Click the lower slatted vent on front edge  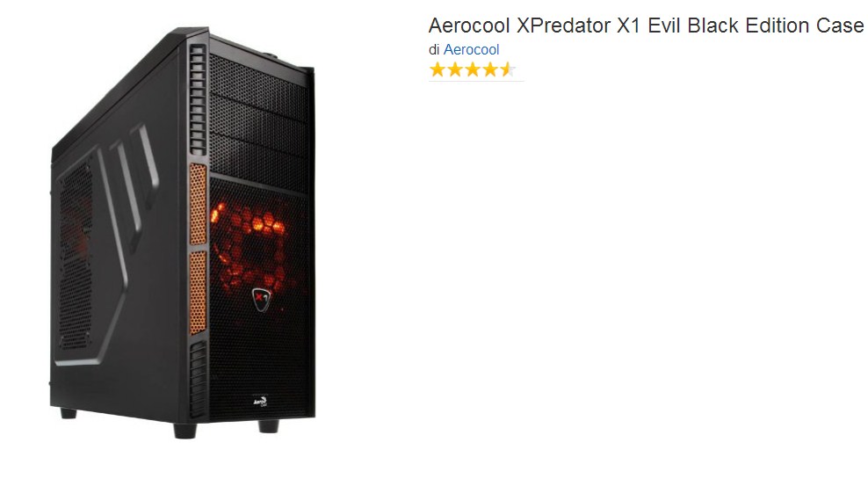[x=198, y=379]
